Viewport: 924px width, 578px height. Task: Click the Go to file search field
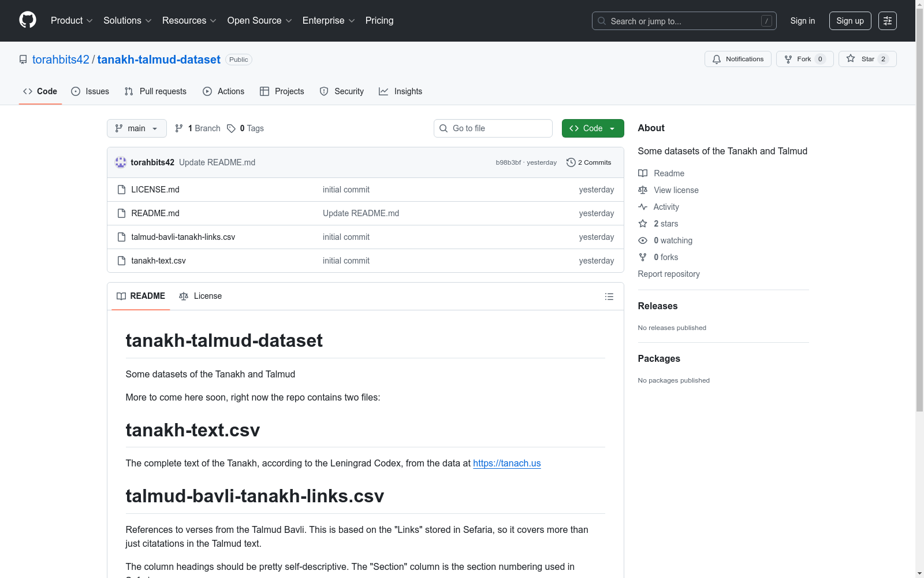pos(493,128)
